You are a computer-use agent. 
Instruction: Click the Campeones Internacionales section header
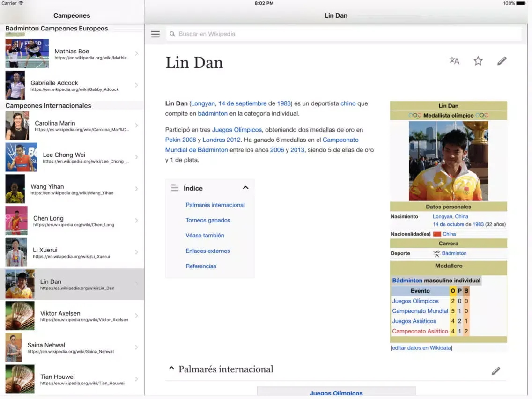[x=48, y=106]
